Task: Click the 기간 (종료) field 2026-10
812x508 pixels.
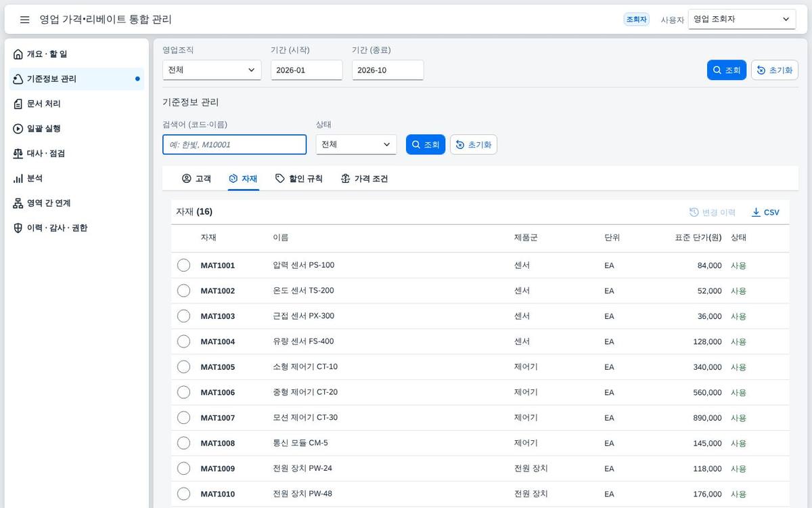Action: pos(388,70)
